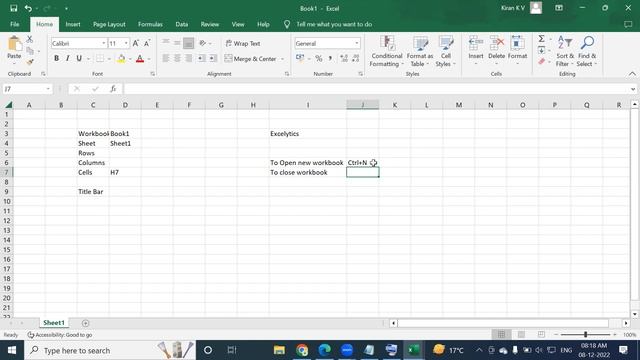Screen dimensions: 640x360
Task: Click the Decrease Indent icon
Action: point(201,59)
